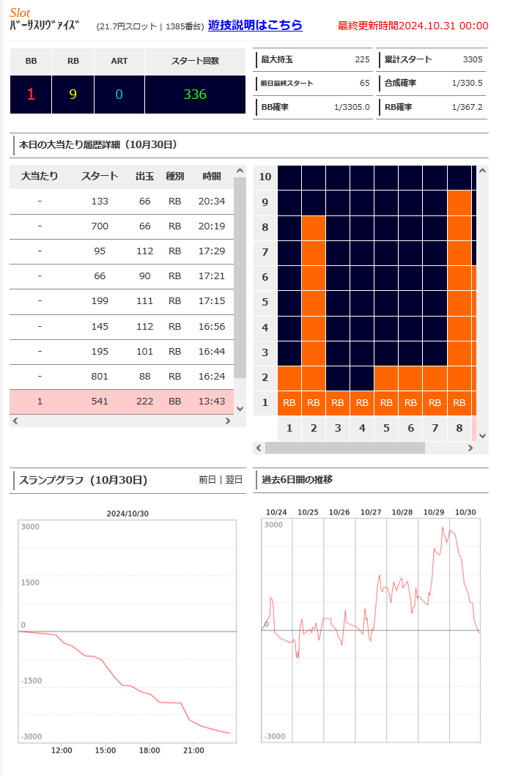Click RB確率 value 1/367.2
The height and width of the screenshot is (776, 532).
[468, 107]
